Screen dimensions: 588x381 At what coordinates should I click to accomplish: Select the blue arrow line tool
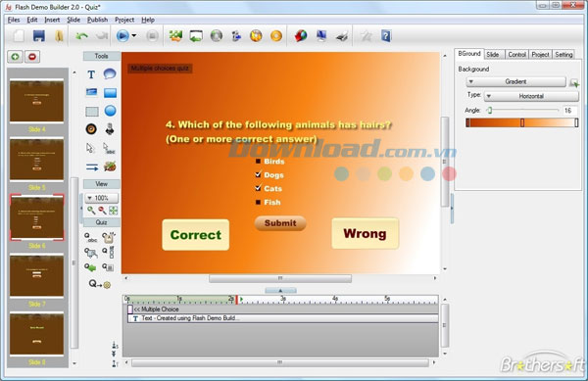(x=92, y=167)
